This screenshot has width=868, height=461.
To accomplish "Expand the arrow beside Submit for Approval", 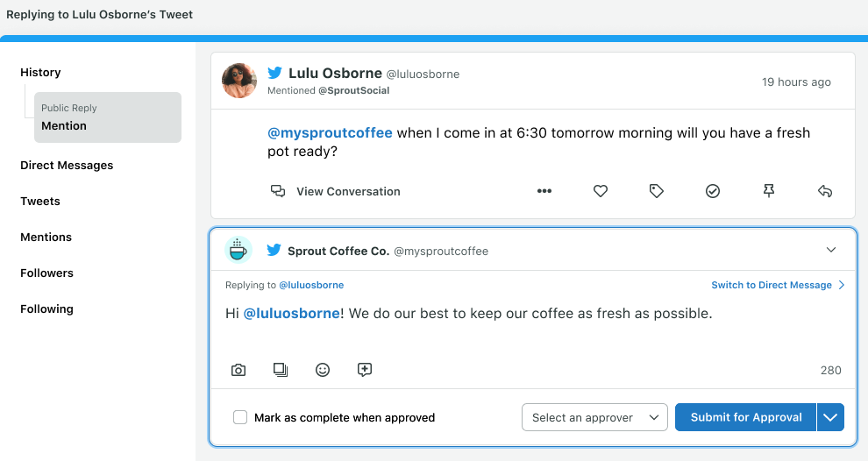I will point(830,417).
